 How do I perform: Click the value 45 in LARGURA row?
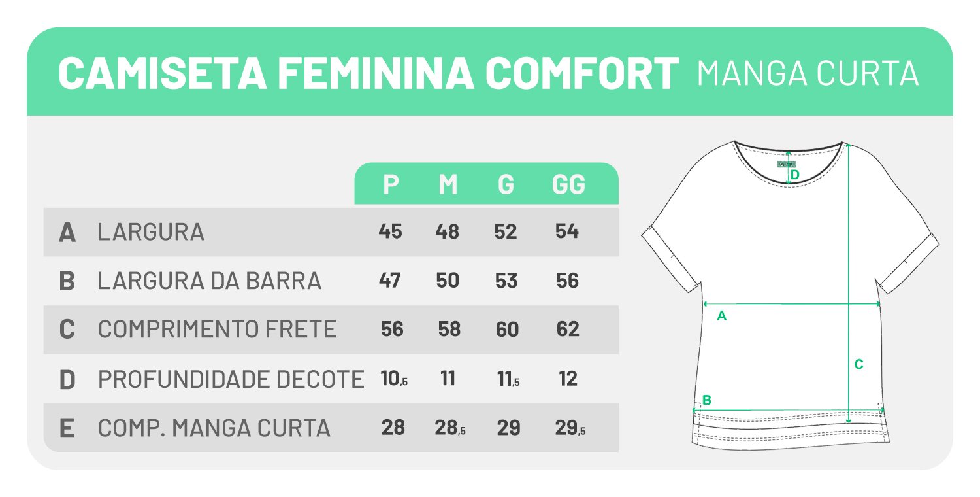(x=390, y=231)
